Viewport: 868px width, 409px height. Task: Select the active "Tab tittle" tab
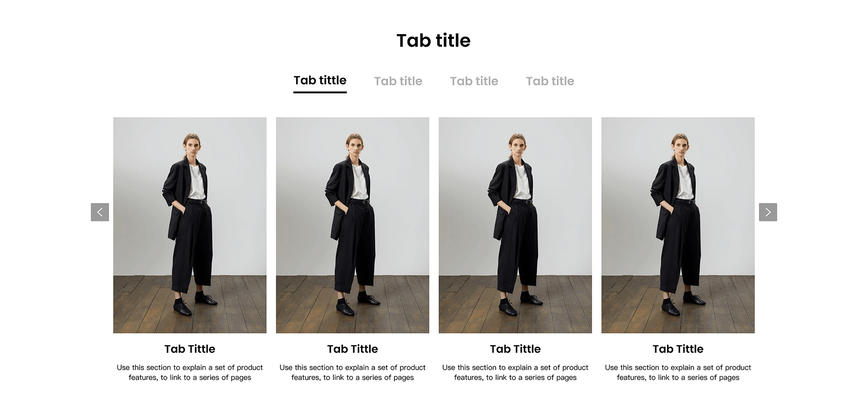click(320, 81)
